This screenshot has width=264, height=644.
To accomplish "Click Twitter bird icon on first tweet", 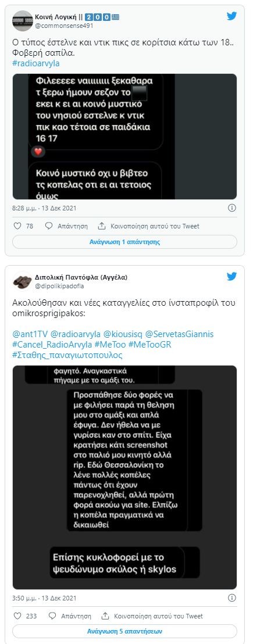I will [x=231, y=16].
